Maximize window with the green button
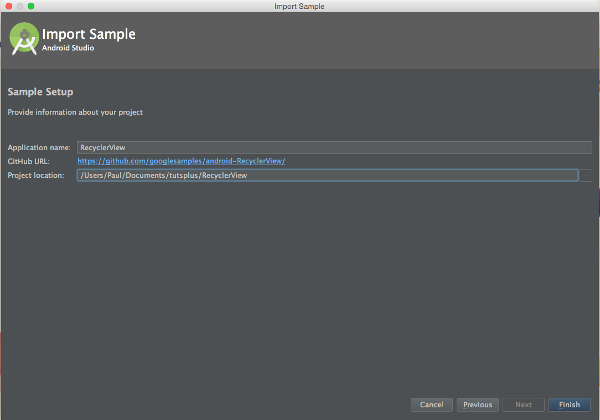 point(31,6)
